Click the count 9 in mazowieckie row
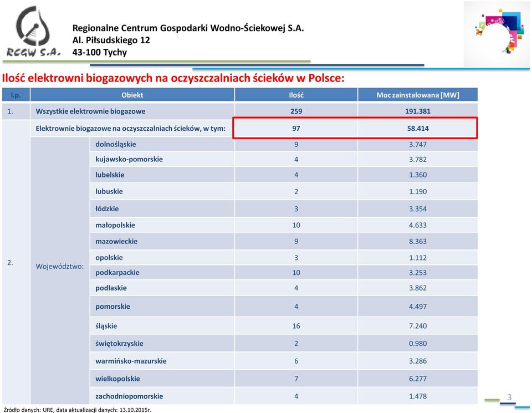Viewport: 532px width, 413px height. (x=296, y=242)
